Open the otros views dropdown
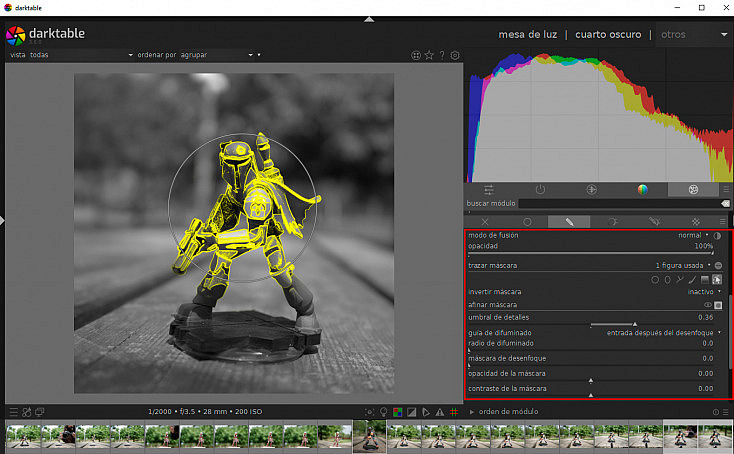 694,34
